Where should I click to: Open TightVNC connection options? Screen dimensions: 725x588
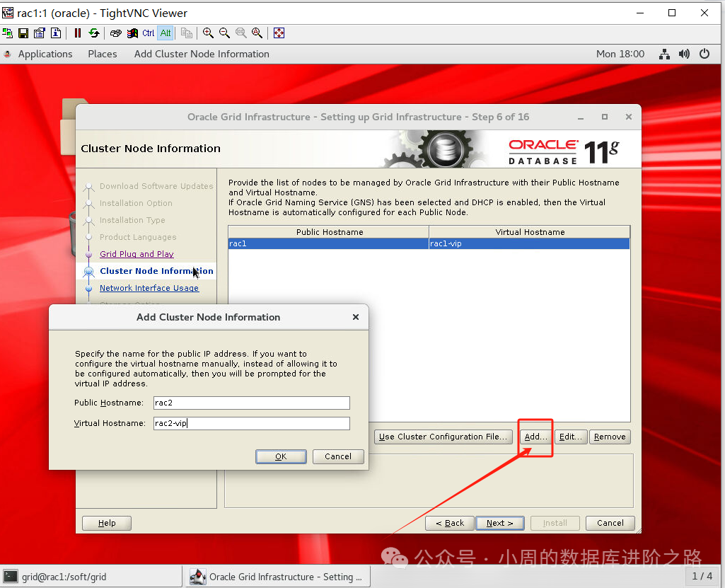(40, 33)
